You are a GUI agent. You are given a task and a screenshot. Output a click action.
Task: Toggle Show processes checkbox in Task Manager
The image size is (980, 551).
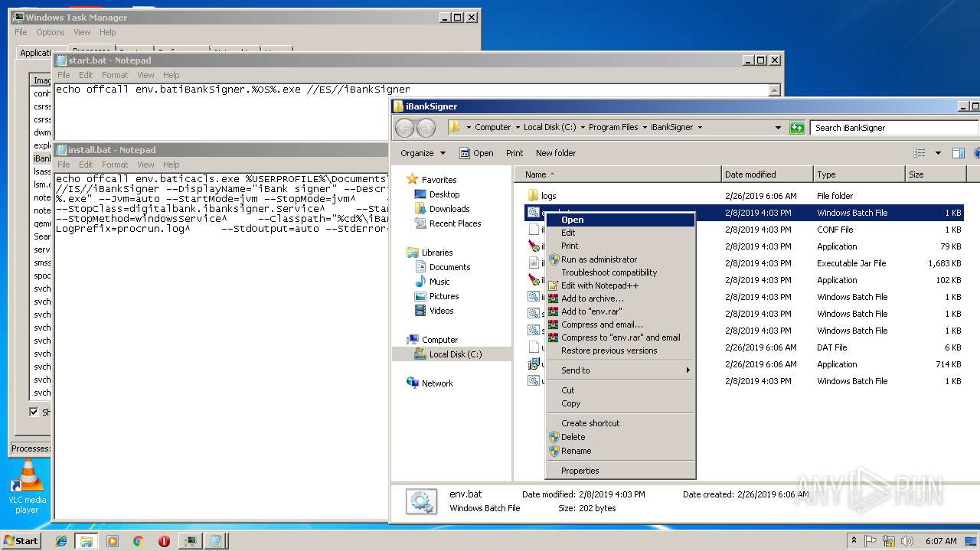[x=34, y=412]
